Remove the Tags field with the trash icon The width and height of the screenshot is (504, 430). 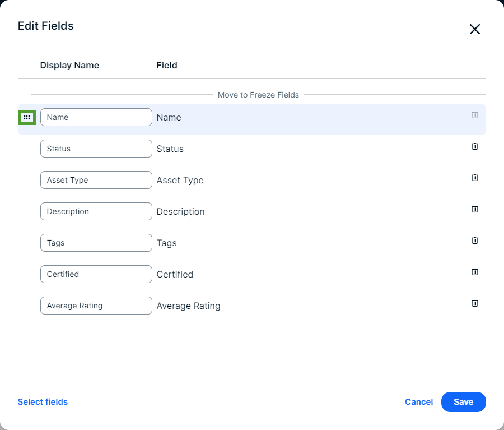coord(474,241)
